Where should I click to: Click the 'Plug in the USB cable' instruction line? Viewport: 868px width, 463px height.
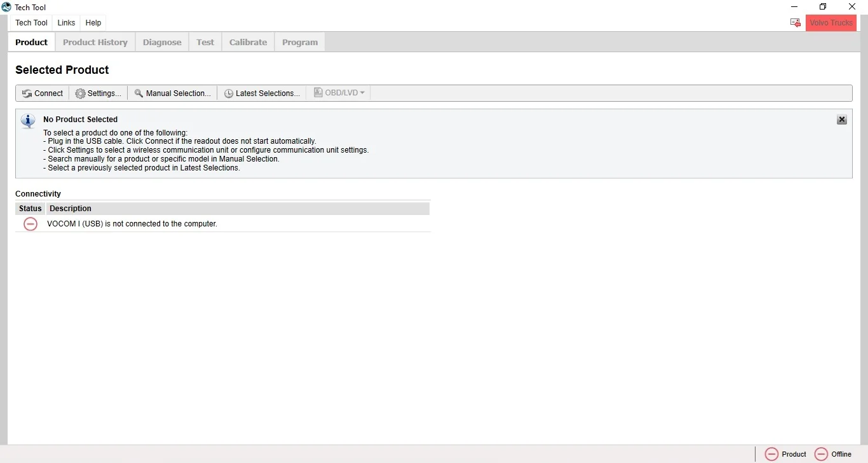point(180,141)
